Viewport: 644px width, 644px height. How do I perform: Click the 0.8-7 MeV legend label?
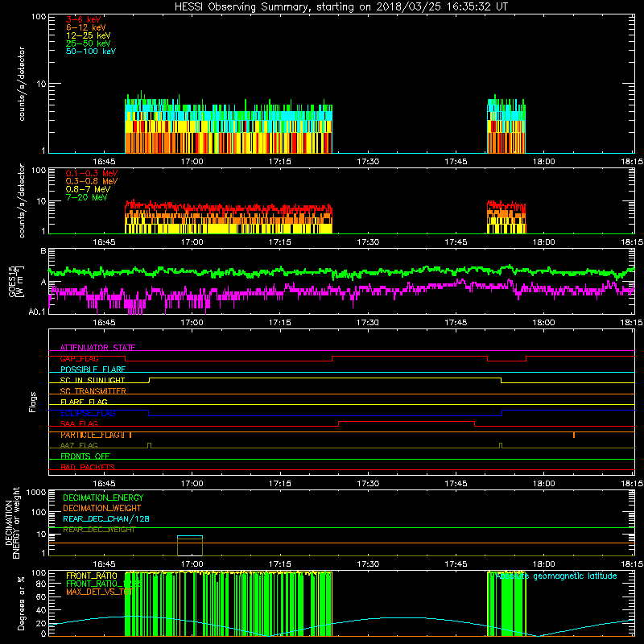(88, 189)
